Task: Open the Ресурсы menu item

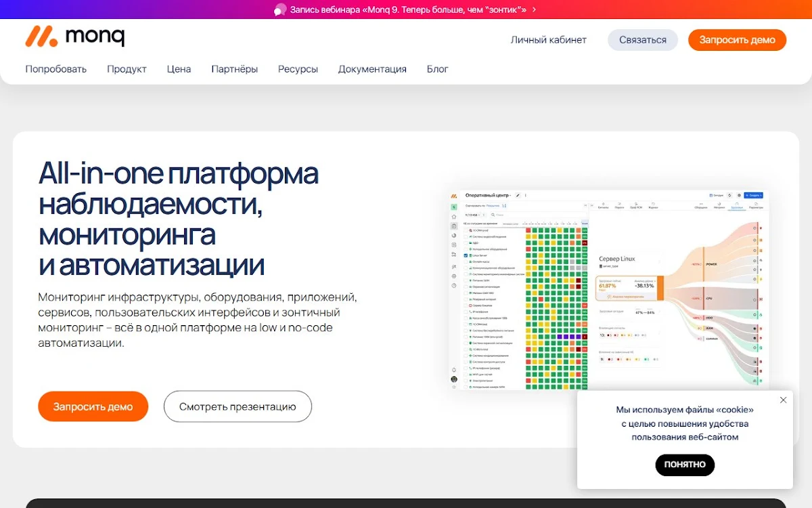Action: (x=298, y=69)
